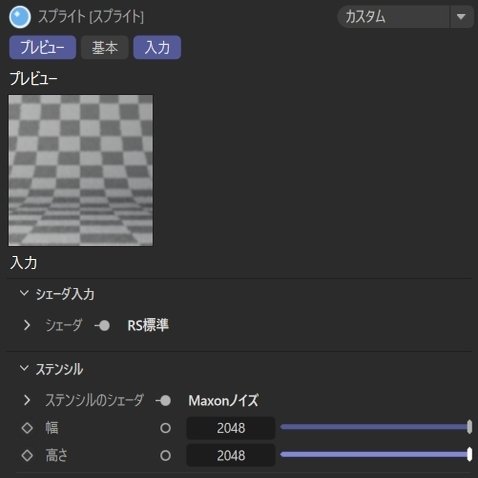Click the RS標準 shader link

148,325
